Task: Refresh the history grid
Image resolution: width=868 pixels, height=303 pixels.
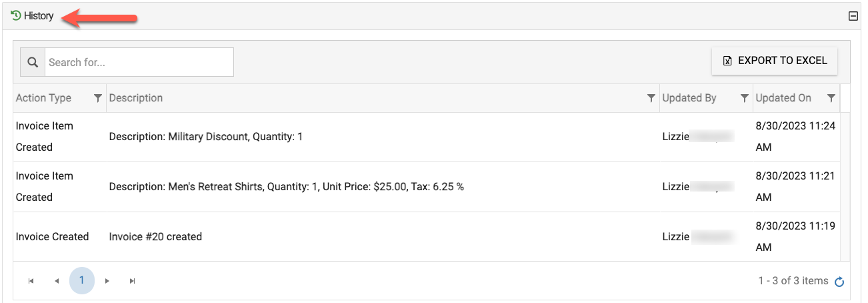Action: pos(840,282)
